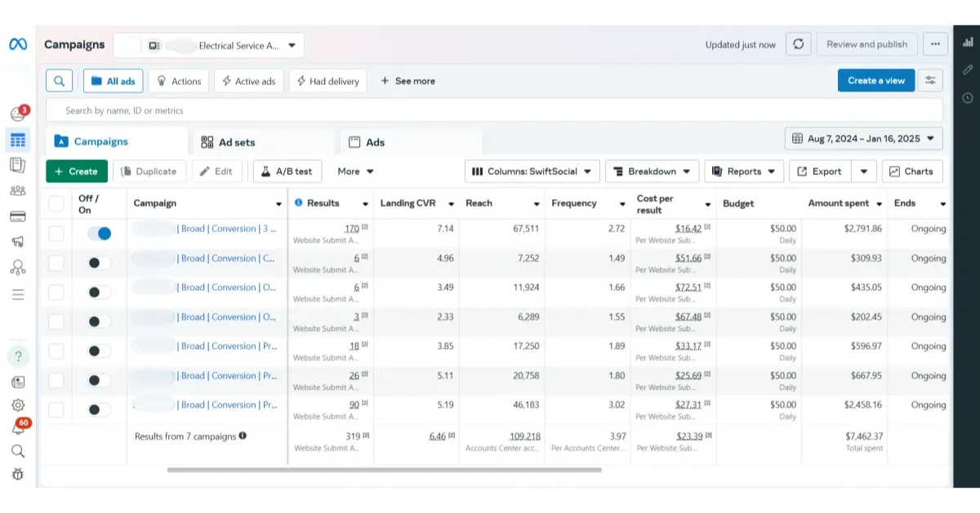Click the A/B test button
Image resolution: width=980 pixels, height=513 pixels.
(287, 172)
